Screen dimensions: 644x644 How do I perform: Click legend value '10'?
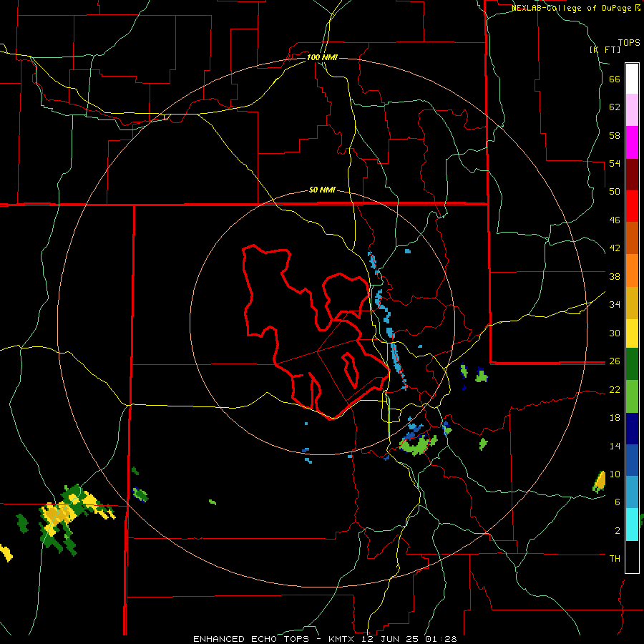[615, 474]
